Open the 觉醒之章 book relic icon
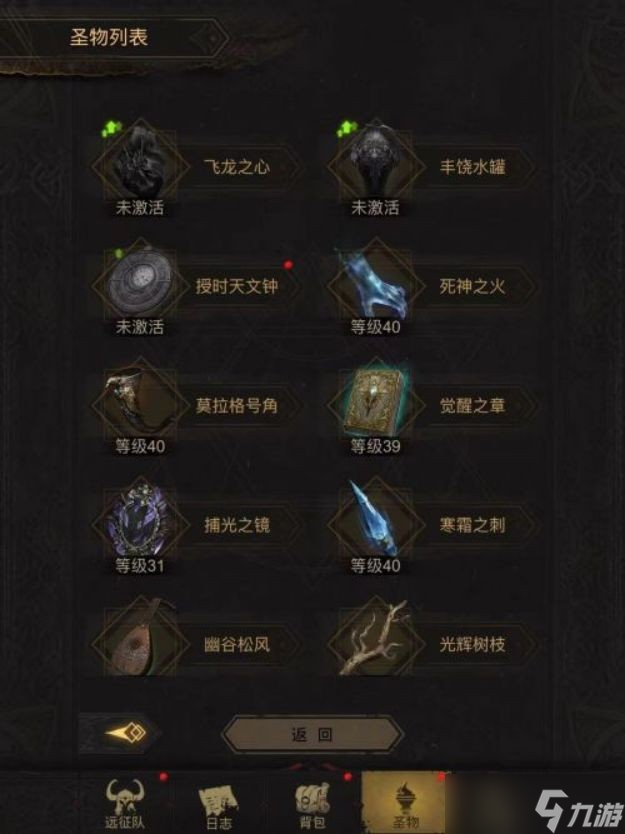The width and height of the screenshot is (625, 834). coord(376,404)
